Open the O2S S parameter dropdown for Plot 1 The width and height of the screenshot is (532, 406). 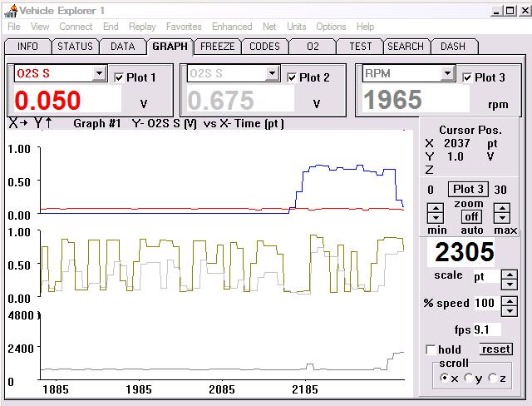tap(100, 74)
